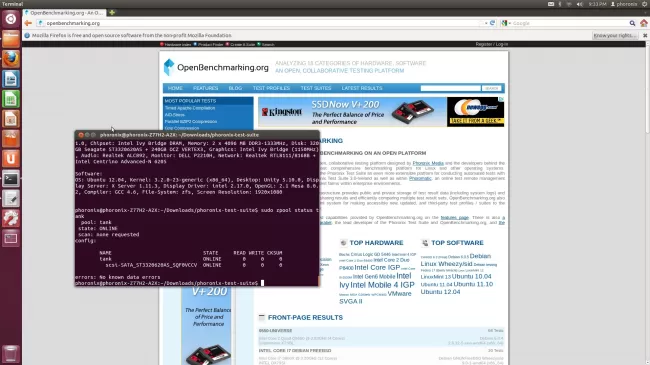Open the FEATURES navigation item
The width and height of the screenshot is (650, 365).
click(x=205, y=88)
